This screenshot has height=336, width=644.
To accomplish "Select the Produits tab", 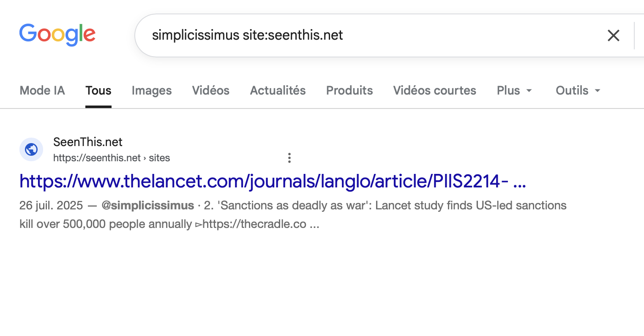I will [x=349, y=90].
